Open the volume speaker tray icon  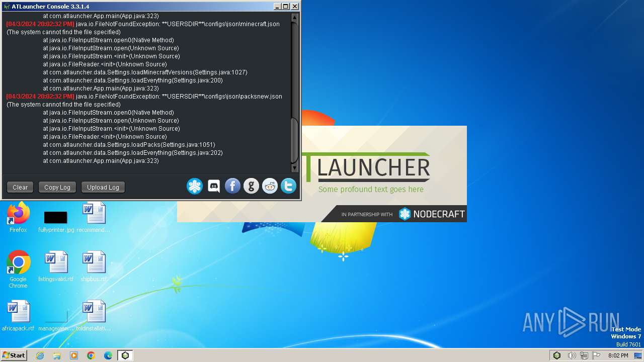[572, 355]
